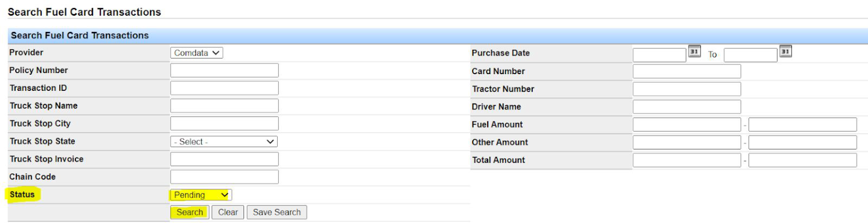Click the Fuel Amount label text
The image size is (868, 223).
(x=497, y=125)
